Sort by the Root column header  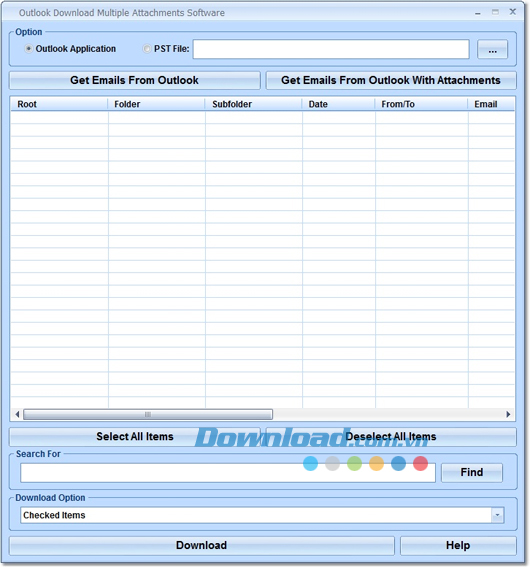[x=59, y=104]
